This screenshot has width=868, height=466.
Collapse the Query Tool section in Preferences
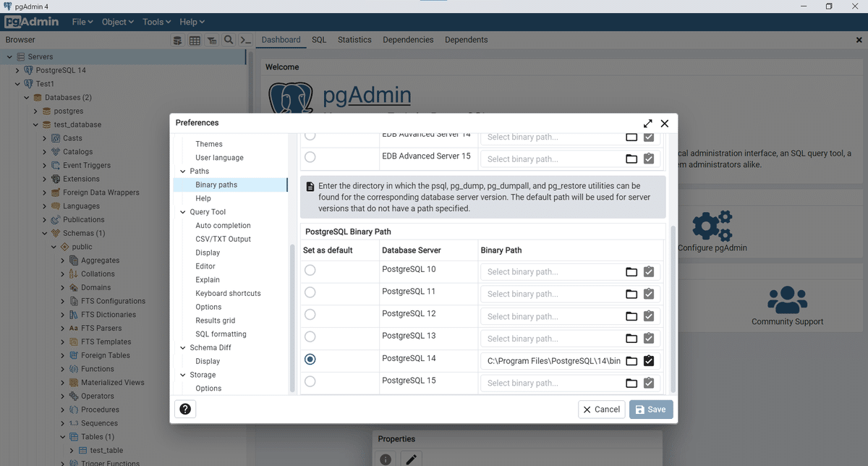coord(182,211)
